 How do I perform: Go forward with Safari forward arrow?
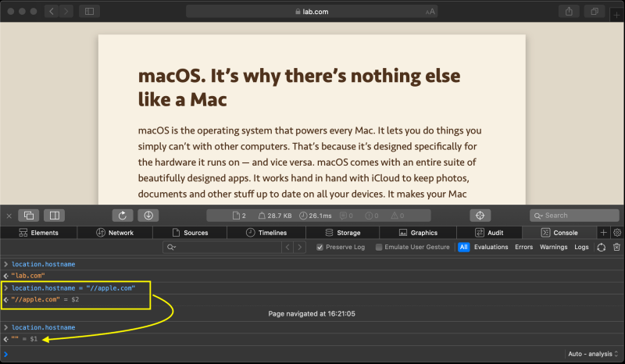pos(66,11)
